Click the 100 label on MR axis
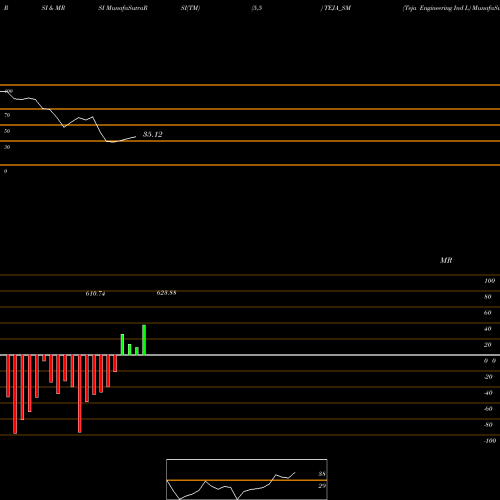The width and height of the screenshot is (500, 500). [x=489, y=281]
